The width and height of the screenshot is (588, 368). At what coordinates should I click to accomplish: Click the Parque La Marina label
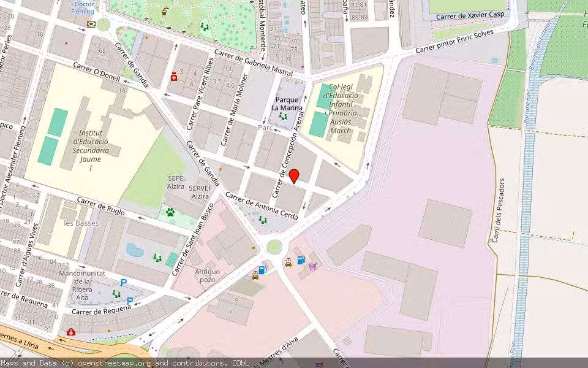point(287,104)
